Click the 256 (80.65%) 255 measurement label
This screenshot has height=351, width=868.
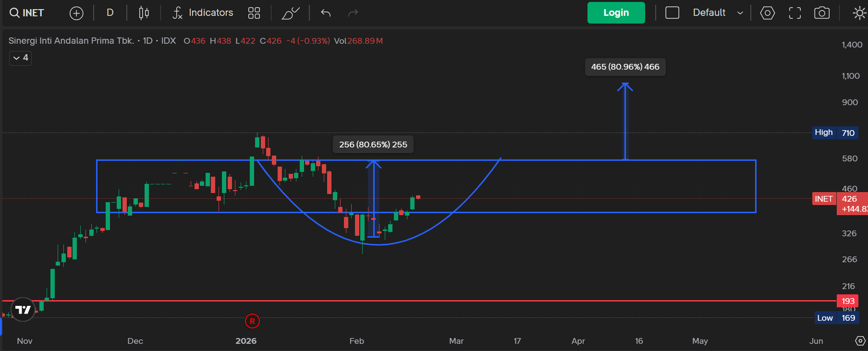(x=373, y=145)
